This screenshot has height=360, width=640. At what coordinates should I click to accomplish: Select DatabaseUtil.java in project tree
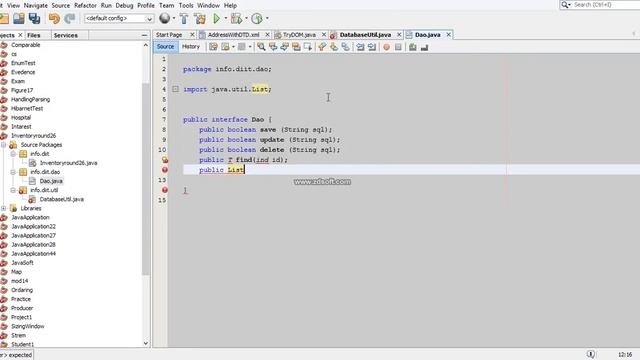tap(61, 199)
